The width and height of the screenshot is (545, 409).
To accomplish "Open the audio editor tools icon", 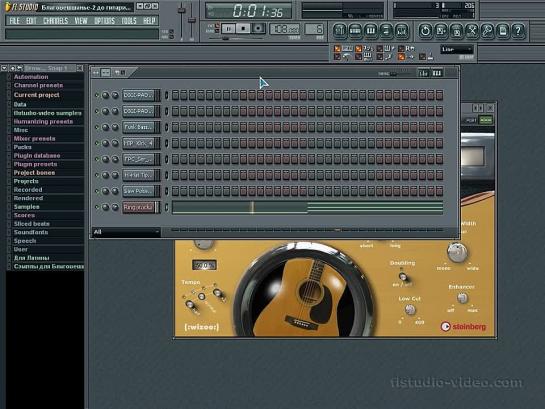I will tap(472, 31).
